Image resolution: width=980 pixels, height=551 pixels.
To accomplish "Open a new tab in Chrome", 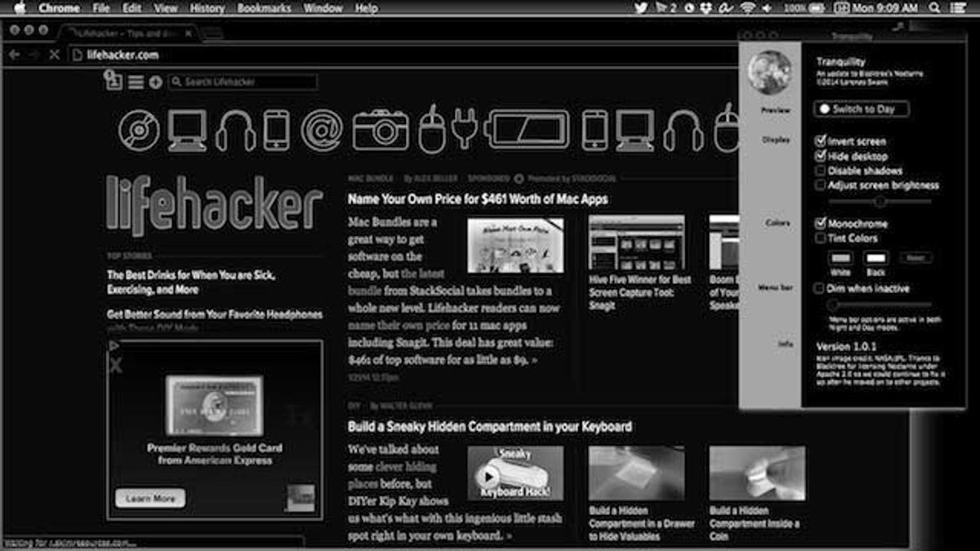I will point(212,33).
